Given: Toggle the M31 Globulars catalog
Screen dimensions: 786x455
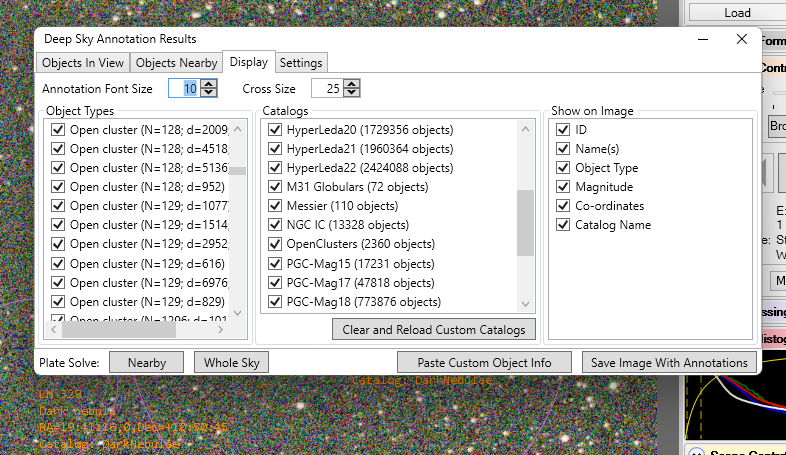Looking at the screenshot, I should coord(275,186).
